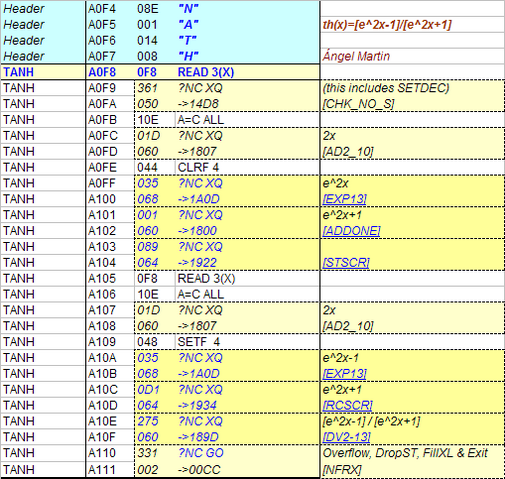Select ->1A0D at address A100
This screenshot has width=505, height=479.
[198, 199]
